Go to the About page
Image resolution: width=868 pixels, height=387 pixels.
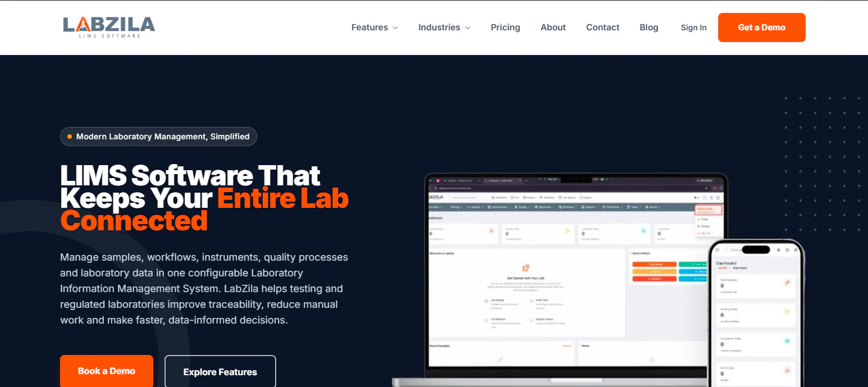coord(553,28)
